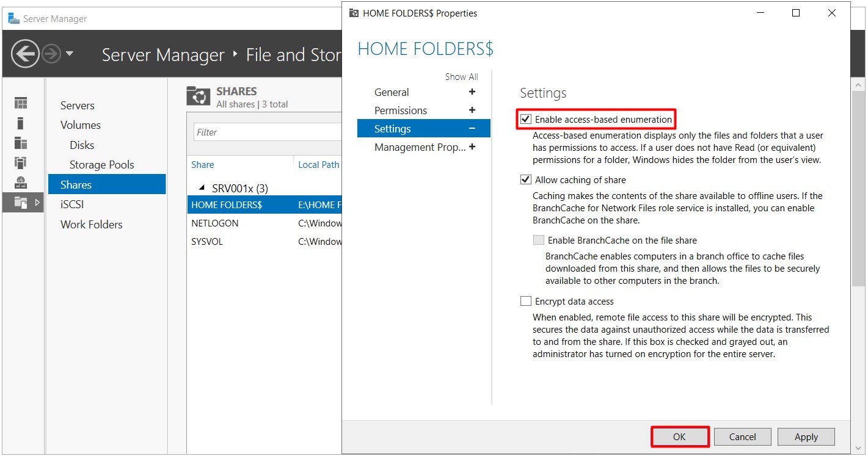Click the Server Manager forward arrow
868x456 pixels.
51,54
